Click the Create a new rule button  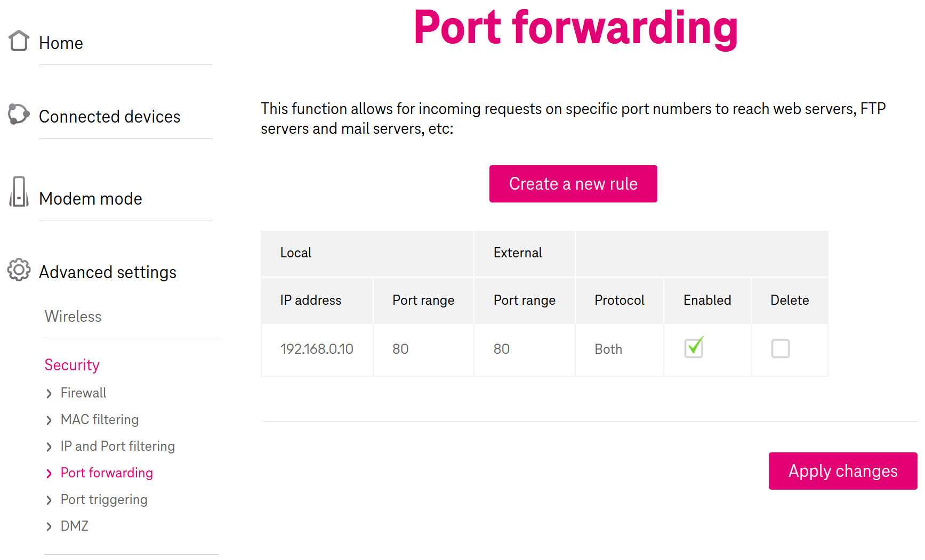click(x=573, y=183)
